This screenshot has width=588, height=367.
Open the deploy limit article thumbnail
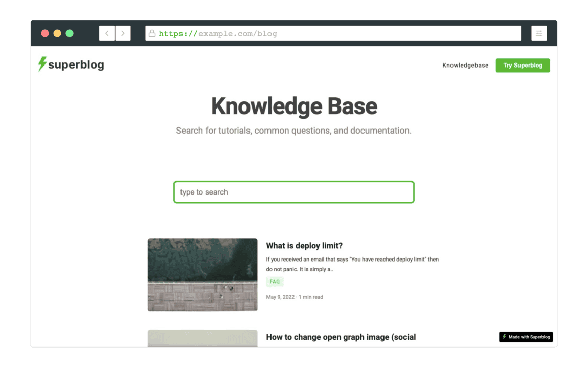point(202,274)
